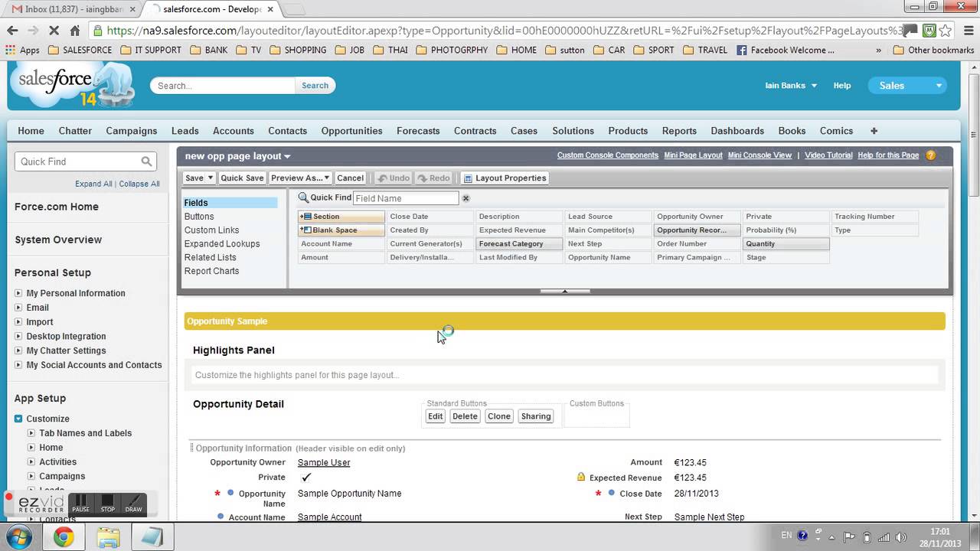Screen dimensions: 980x551
Task: Click the header Search input field
Action: [223, 86]
